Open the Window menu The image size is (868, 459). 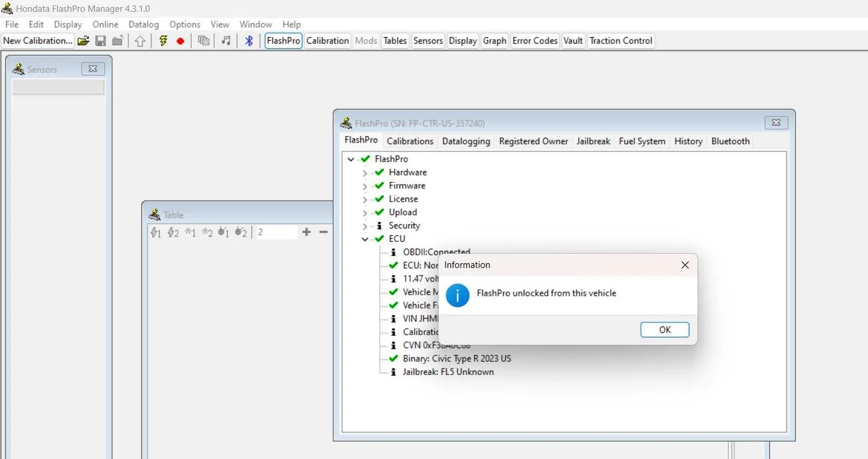[256, 24]
